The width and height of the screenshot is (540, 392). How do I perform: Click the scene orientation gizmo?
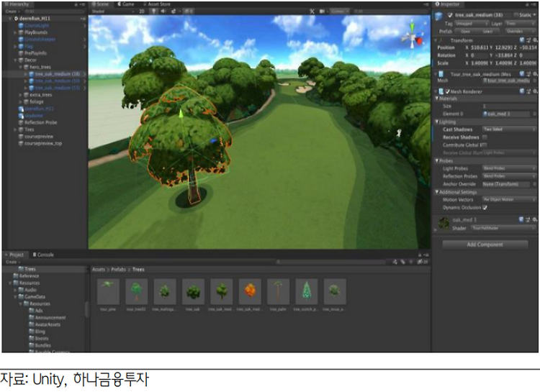(x=413, y=37)
